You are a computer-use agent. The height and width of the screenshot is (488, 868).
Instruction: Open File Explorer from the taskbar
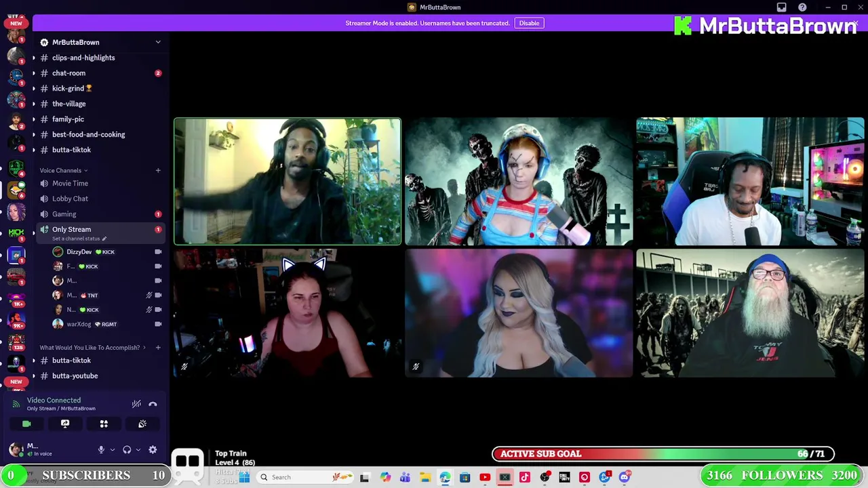pyautogui.click(x=425, y=477)
